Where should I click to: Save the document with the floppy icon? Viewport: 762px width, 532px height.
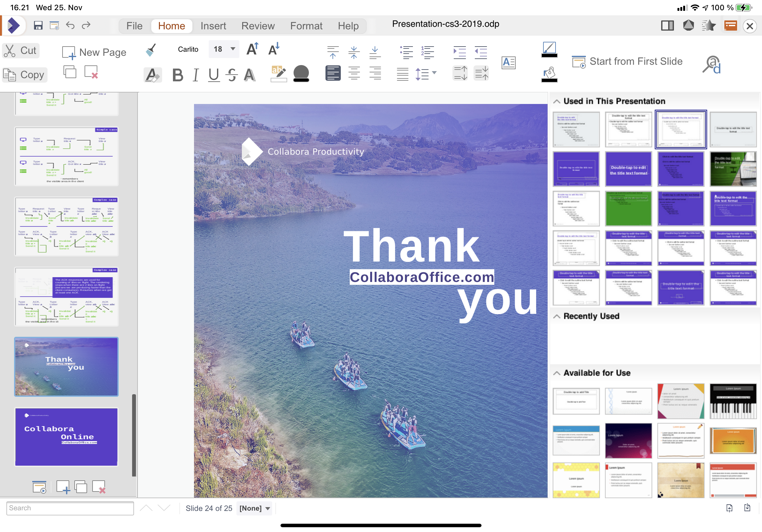coord(38,26)
